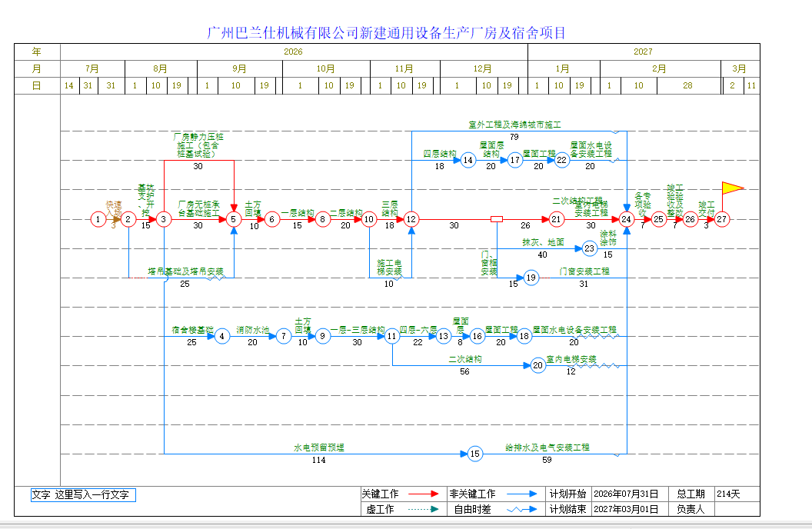The height and width of the screenshot is (529, 812).
Task: Select node 15 circle
Action: pos(475,454)
